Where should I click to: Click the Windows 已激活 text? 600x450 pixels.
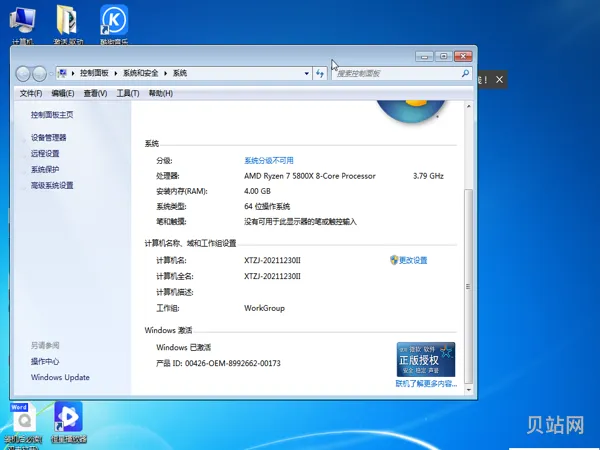[184, 347]
